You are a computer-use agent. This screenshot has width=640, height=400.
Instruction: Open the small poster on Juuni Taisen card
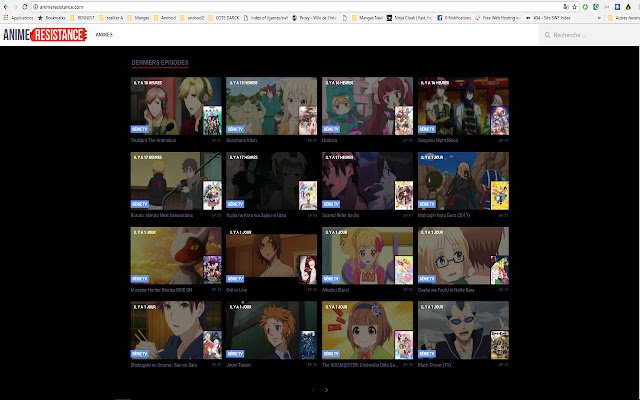308,345
